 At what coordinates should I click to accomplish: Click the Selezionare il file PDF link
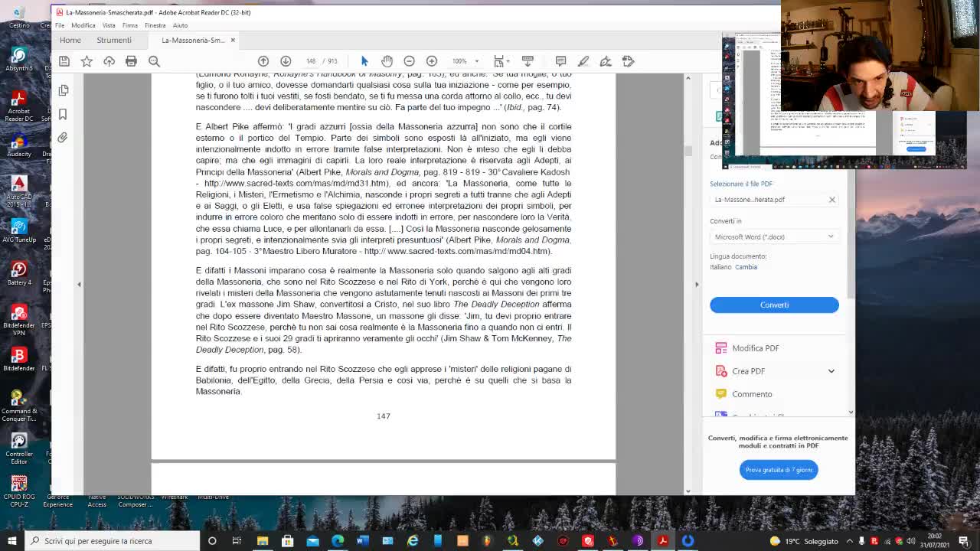click(741, 184)
